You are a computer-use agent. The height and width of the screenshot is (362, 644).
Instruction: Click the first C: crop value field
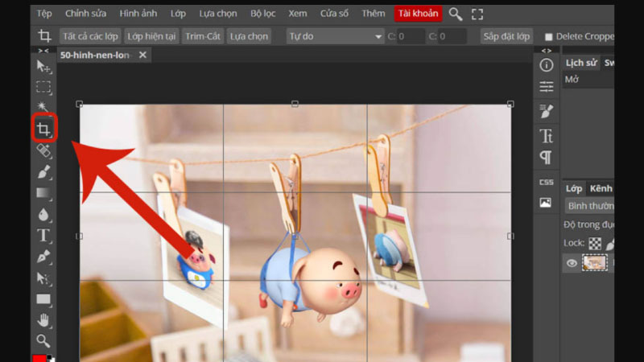tap(411, 36)
